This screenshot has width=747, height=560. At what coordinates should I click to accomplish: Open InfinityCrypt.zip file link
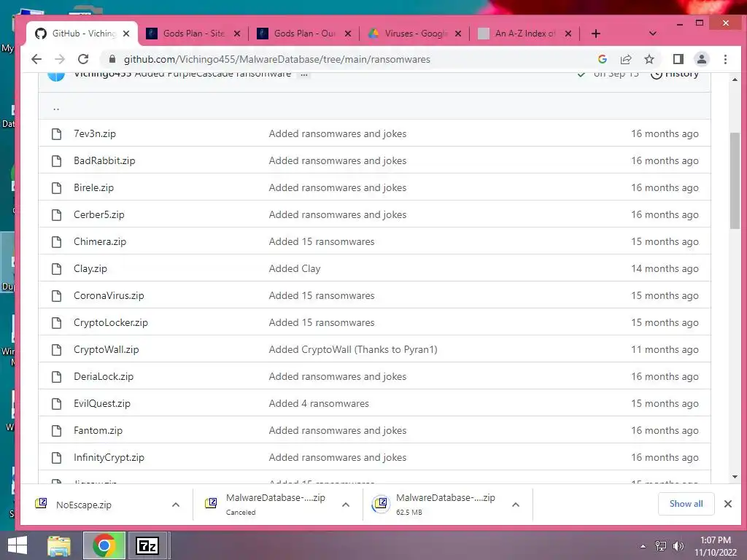[x=109, y=458]
